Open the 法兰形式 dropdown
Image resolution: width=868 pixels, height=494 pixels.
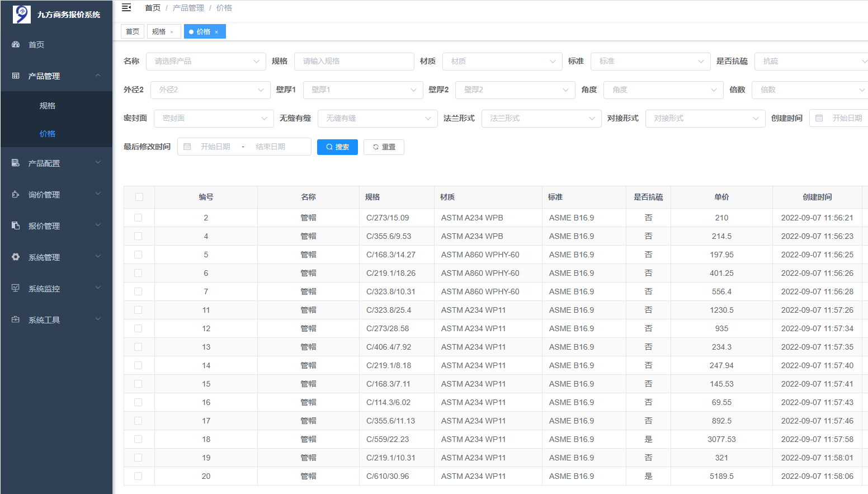541,118
